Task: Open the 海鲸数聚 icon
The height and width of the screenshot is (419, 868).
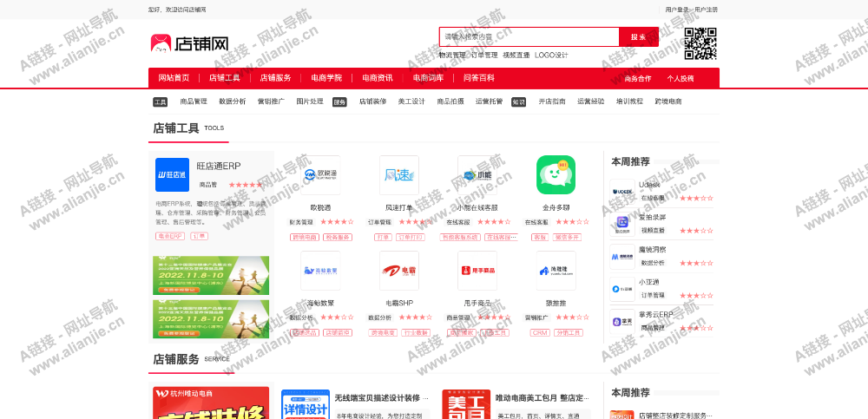Action: (x=320, y=271)
